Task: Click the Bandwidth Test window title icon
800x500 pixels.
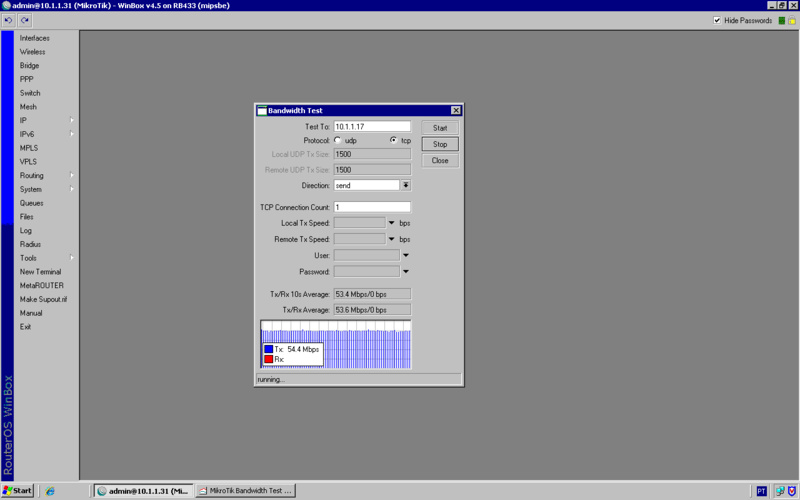Action: 262,111
